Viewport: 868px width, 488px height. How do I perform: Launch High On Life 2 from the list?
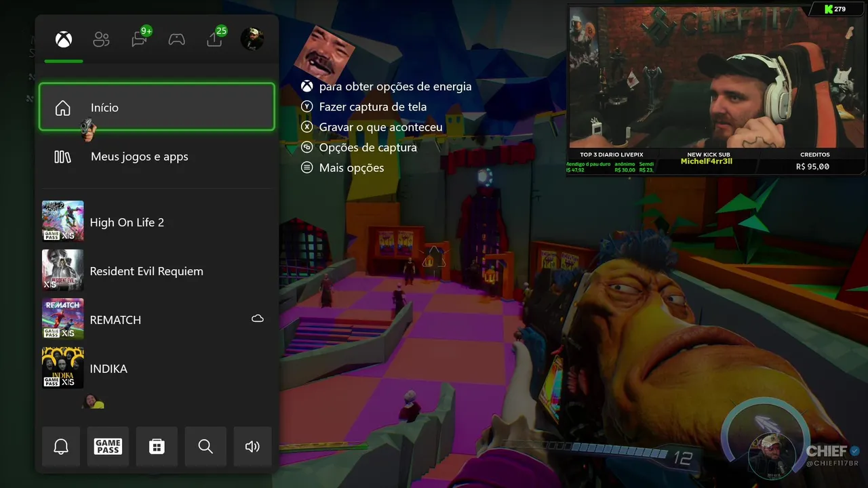pos(157,222)
